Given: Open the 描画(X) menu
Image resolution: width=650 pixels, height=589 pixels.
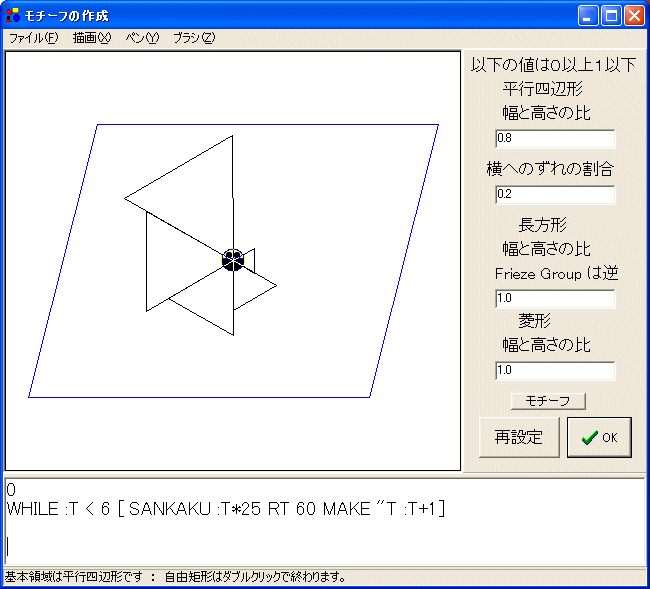Looking at the screenshot, I should pyautogui.click(x=92, y=38).
